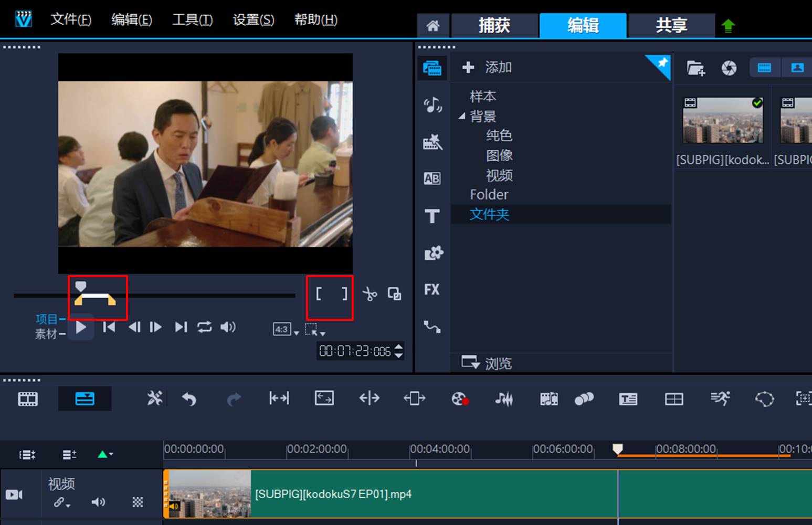
Task: Select the audio/music library icon
Action: pos(432,104)
